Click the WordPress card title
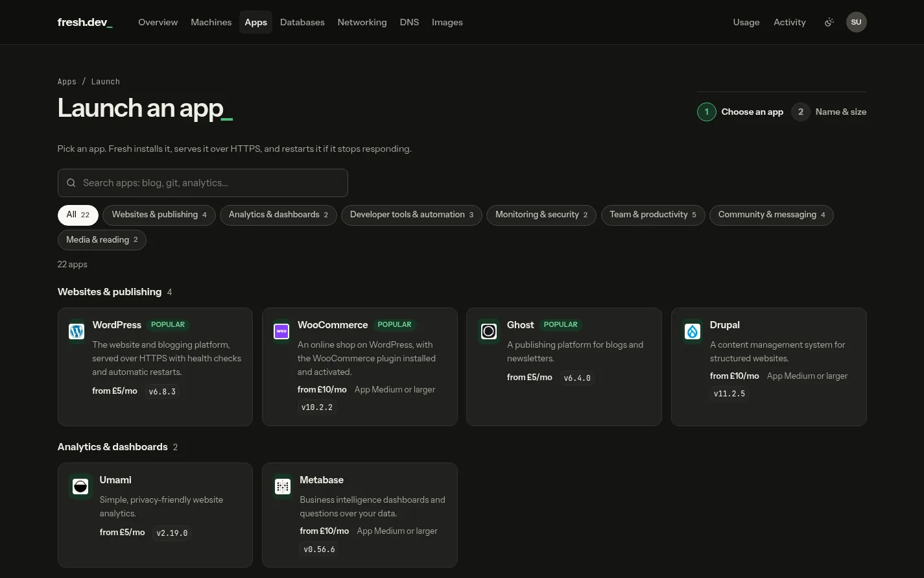924x578 pixels. click(117, 325)
